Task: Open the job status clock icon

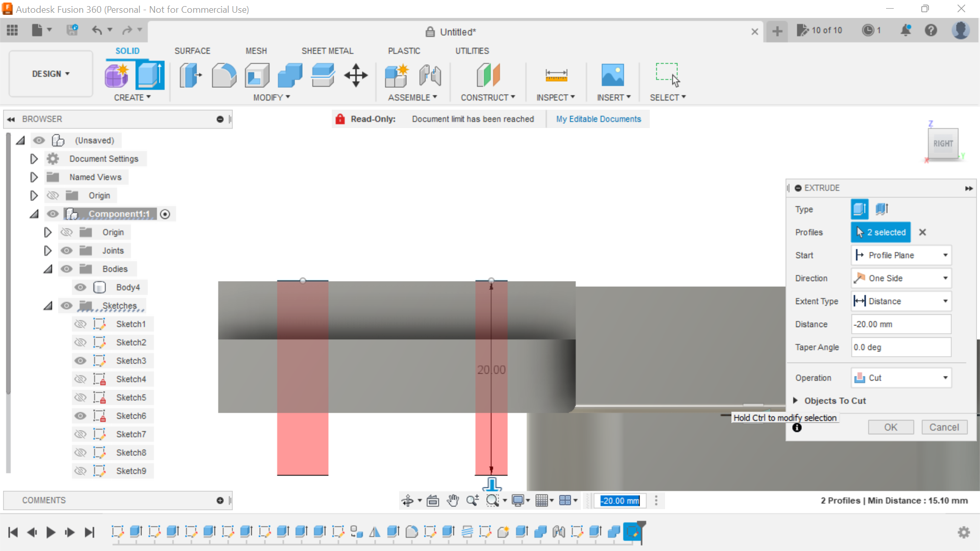Action: [868, 30]
